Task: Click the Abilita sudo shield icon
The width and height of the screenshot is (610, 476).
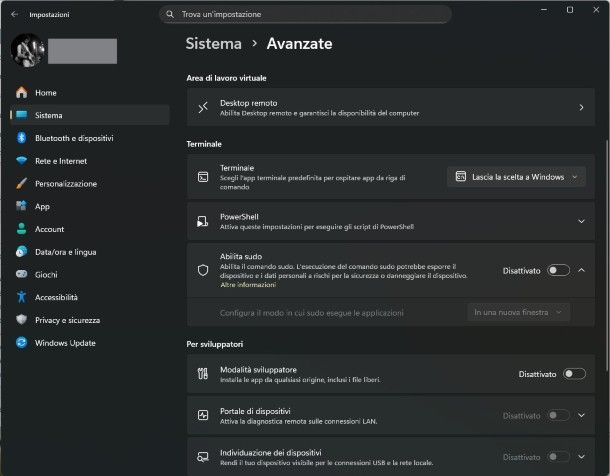Action: click(x=203, y=270)
